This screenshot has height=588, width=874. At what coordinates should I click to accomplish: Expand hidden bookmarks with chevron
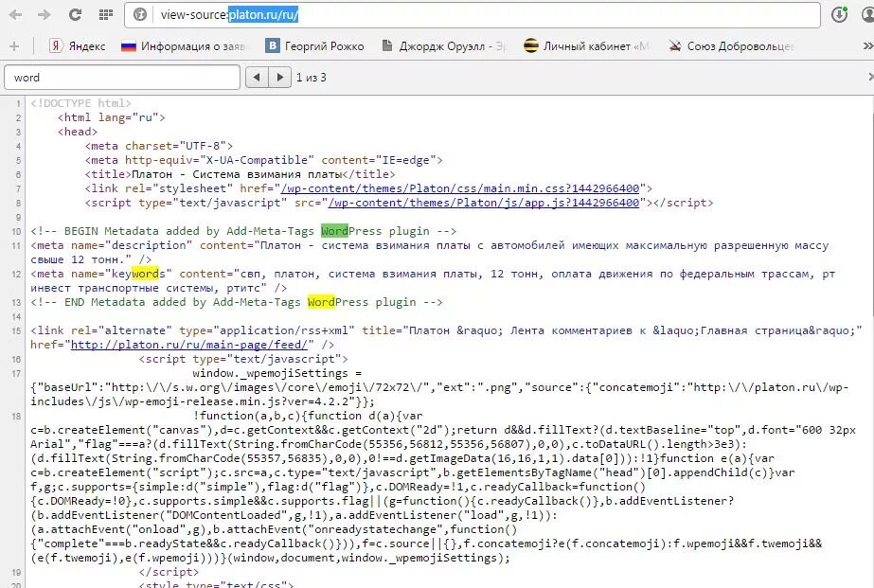coord(867,46)
